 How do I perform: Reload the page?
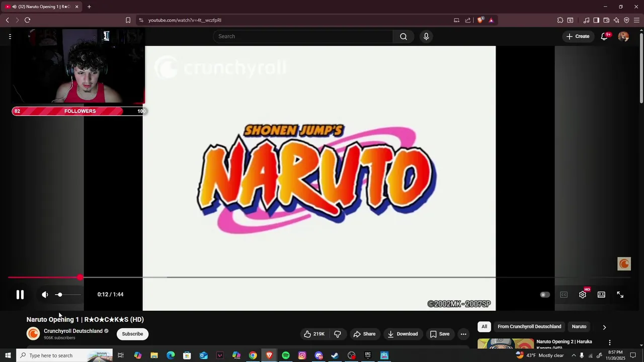(x=27, y=20)
